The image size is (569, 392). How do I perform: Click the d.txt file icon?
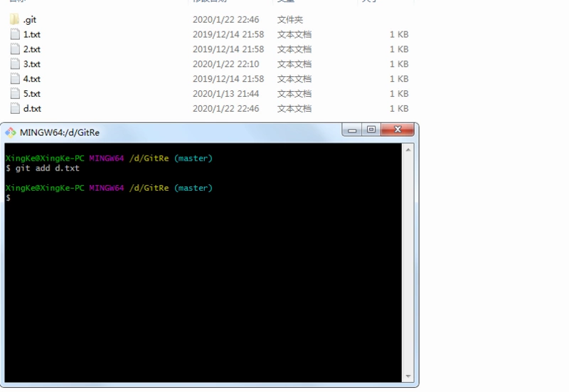point(15,109)
